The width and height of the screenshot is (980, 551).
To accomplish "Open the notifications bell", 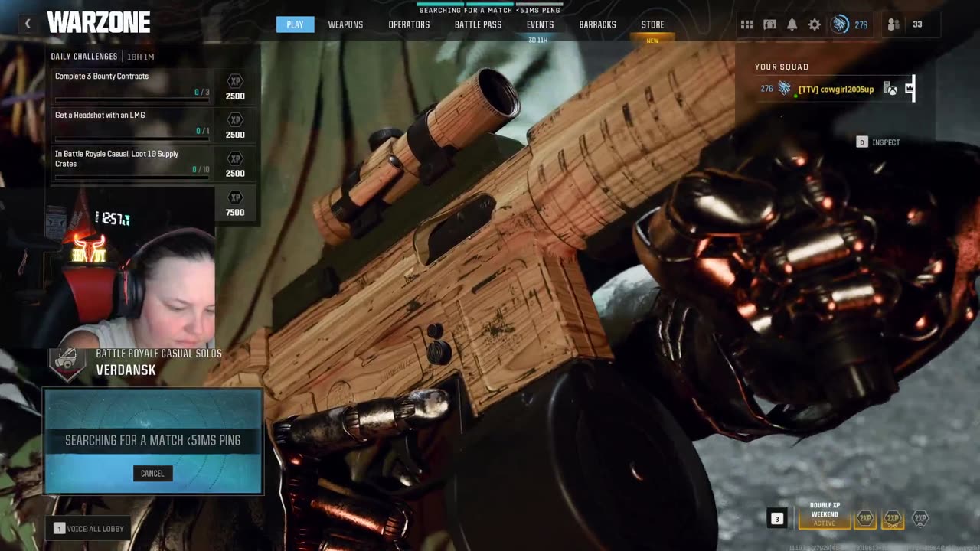I will coord(792,24).
